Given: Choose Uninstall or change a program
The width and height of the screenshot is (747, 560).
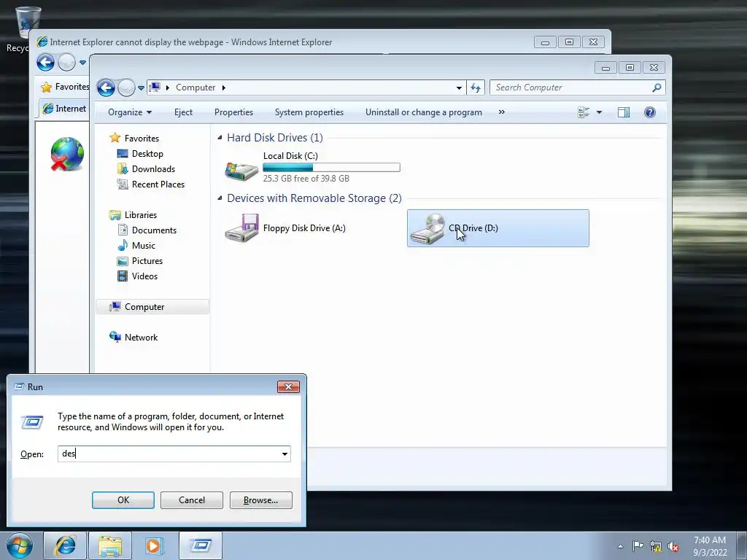Looking at the screenshot, I should (424, 112).
